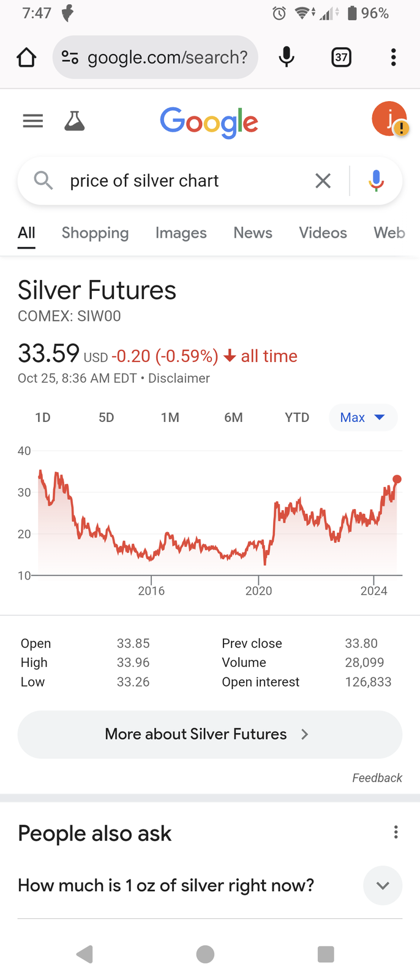420x980 pixels.
Task: Tap the Google account profile avatar
Action: (x=389, y=119)
